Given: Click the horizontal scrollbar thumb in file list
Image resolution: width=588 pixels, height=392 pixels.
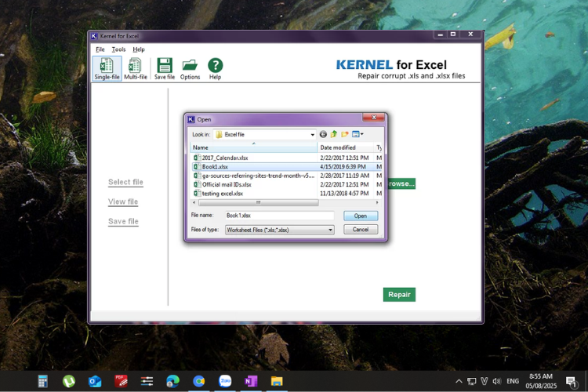Looking at the screenshot, I should (x=259, y=202).
